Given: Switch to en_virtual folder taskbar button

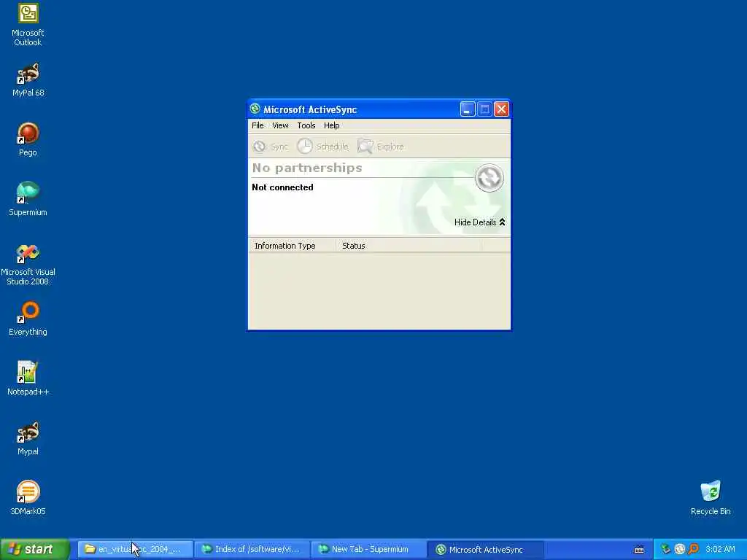Looking at the screenshot, I should [x=135, y=550].
